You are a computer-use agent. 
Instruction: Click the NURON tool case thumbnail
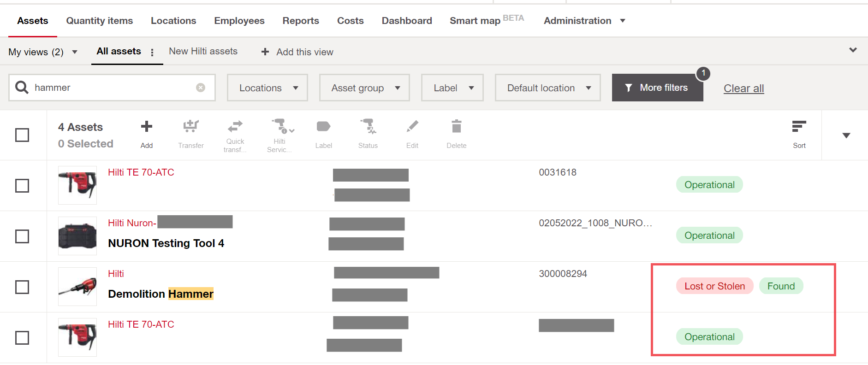pyautogui.click(x=77, y=236)
